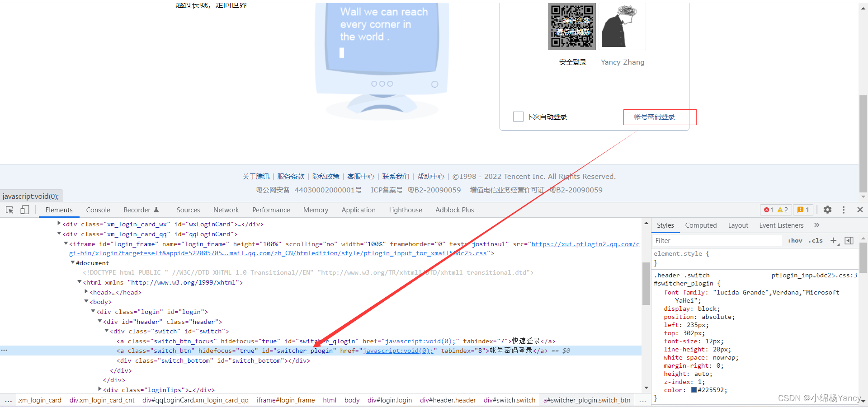This screenshot has width=868, height=407.
Task: Show more Styles pane tabs chevron
Action: [816, 225]
